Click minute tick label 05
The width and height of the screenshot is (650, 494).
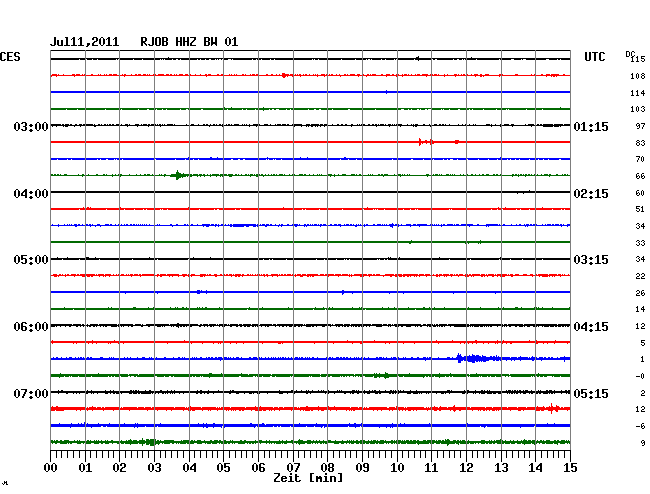(223, 468)
